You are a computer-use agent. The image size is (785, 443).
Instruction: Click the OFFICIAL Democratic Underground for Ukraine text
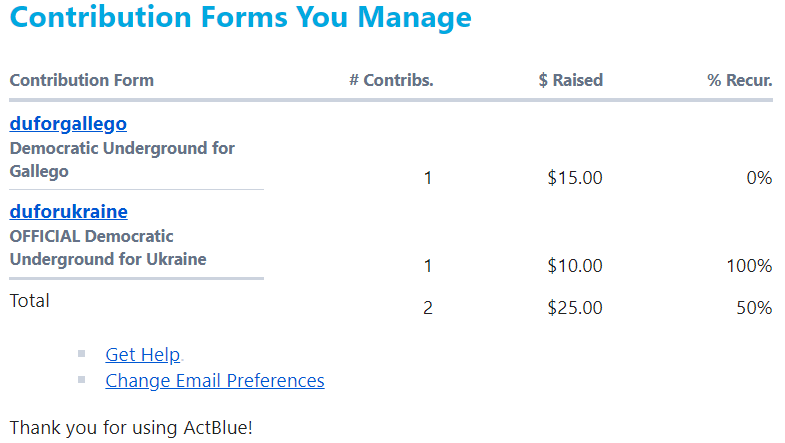click(108, 248)
